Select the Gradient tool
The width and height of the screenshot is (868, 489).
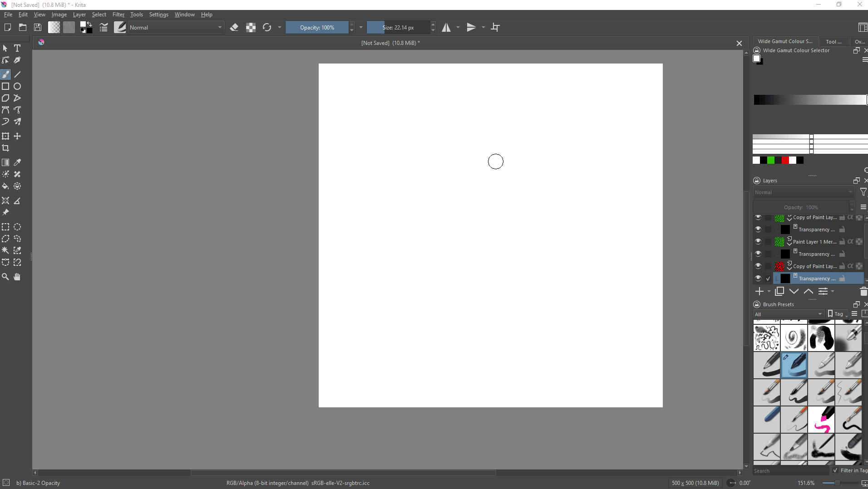click(5, 162)
